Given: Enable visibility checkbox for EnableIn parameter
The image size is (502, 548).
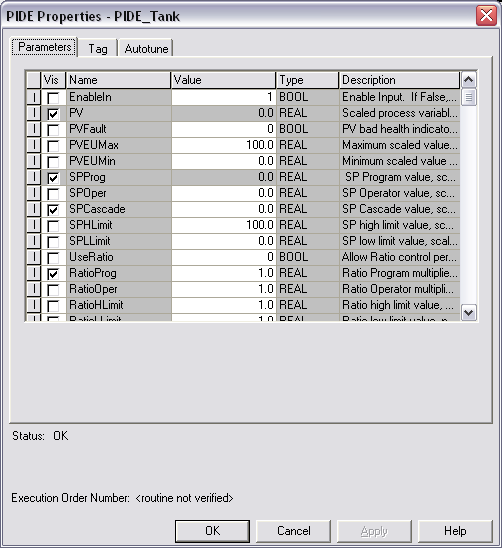Looking at the screenshot, I should coord(53,98).
